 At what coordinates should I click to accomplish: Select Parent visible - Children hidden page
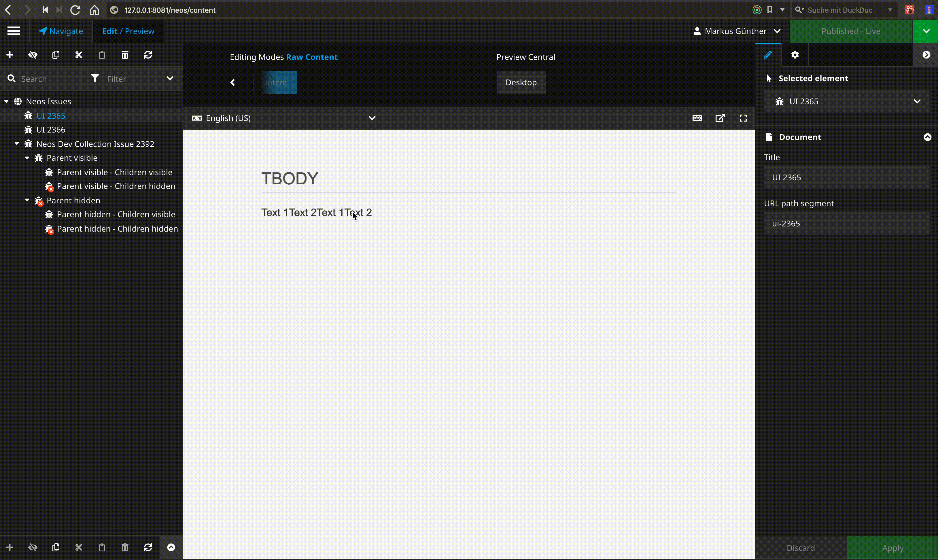[116, 186]
